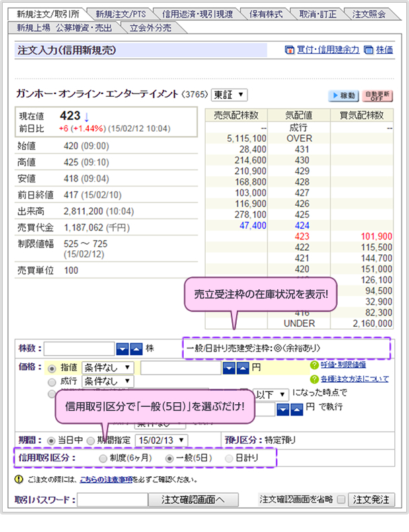Click the 買付・信用建余力 window icon
Image resolution: width=409 pixels, height=532 pixels.
289,50
